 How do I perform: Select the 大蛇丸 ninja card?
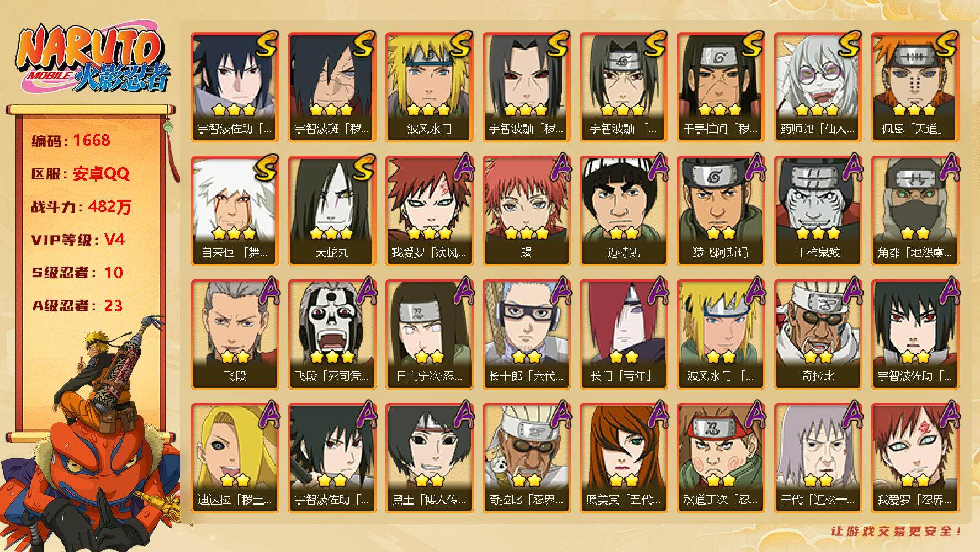click(x=332, y=211)
